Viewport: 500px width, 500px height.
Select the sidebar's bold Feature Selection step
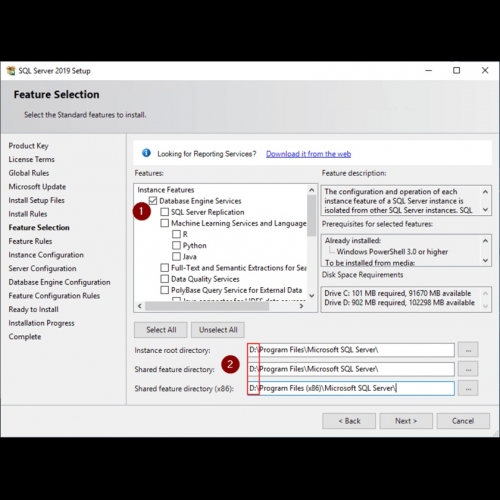pyautogui.click(x=39, y=228)
